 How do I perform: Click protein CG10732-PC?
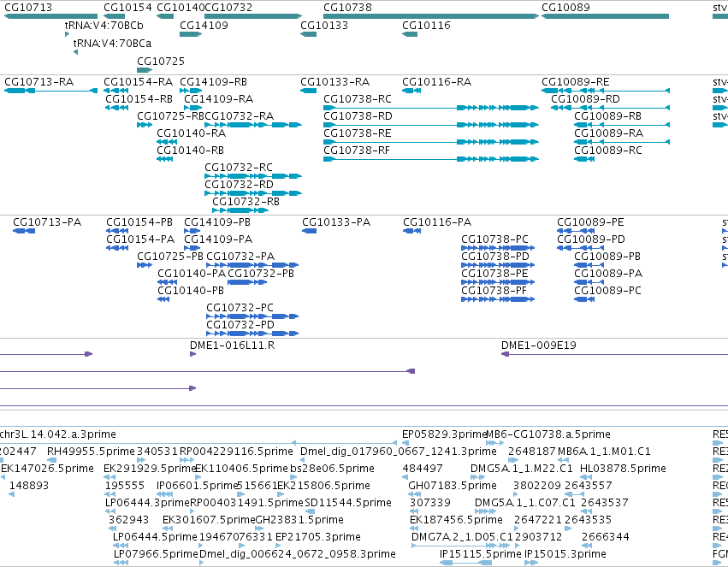pyautogui.click(x=240, y=308)
